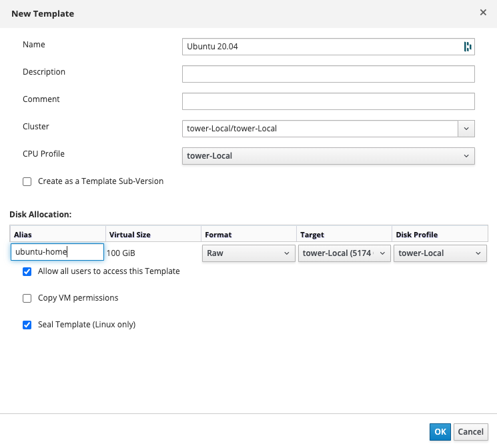
Task: Uncheck Allow all users to access this Template
Action: (x=27, y=272)
